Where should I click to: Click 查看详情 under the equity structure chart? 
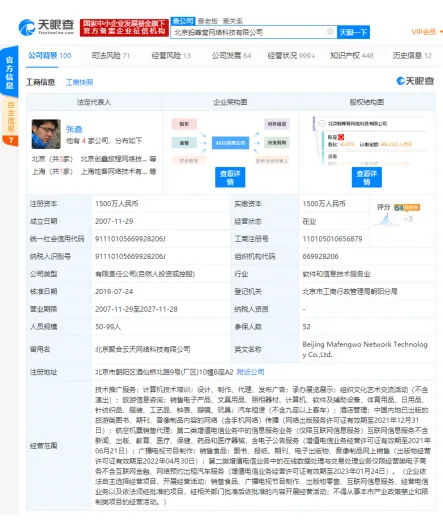[367, 177]
